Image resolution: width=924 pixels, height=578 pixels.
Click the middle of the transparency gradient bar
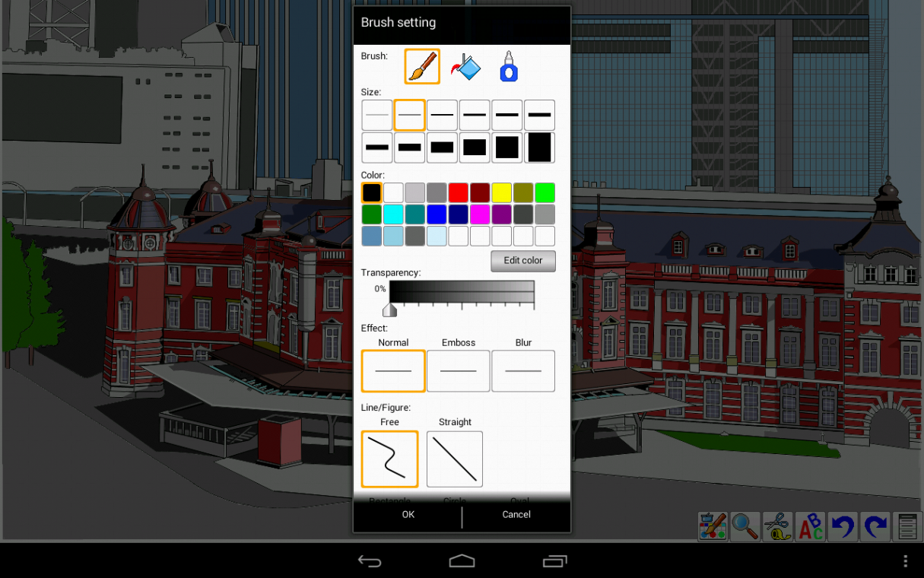click(x=462, y=292)
